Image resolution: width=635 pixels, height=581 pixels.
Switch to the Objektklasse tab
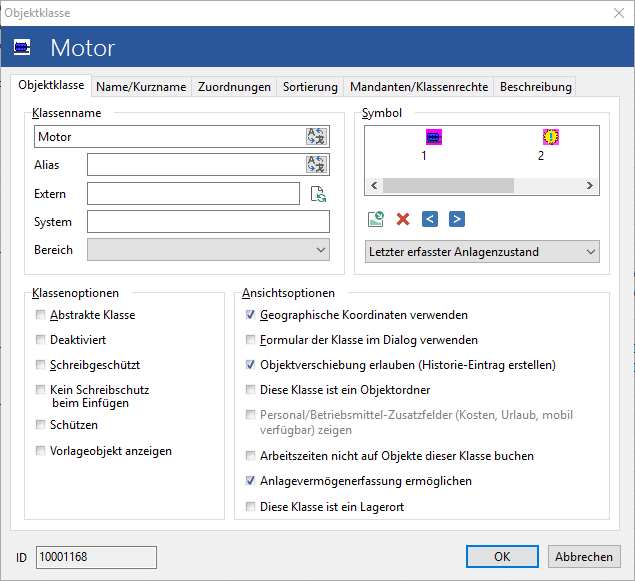(51, 85)
